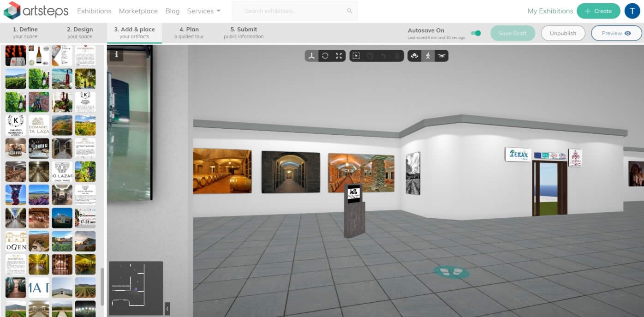The image size is (644, 317).
Task: Go to step 4 Plan a guided tour
Action: [189, 33]
